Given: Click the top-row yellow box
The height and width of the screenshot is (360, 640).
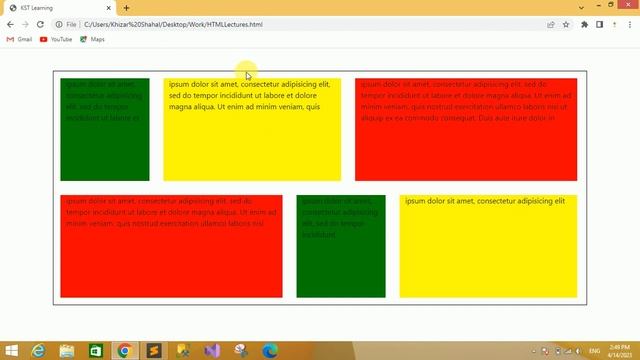Looking at the screenshot, I should point(252,129).
